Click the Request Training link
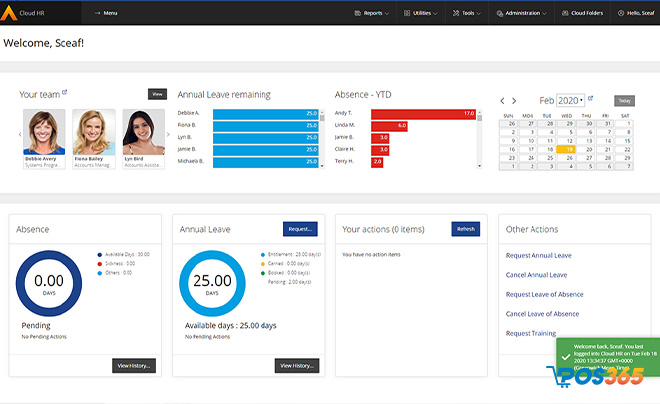Viewport: 660px width, 404px height. pos(531,333)
